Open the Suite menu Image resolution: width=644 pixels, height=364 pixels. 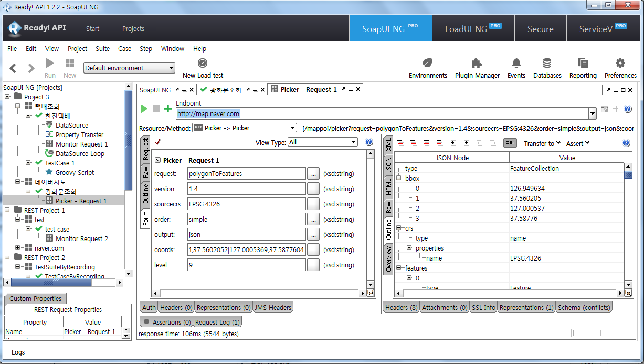coord(102,49)
